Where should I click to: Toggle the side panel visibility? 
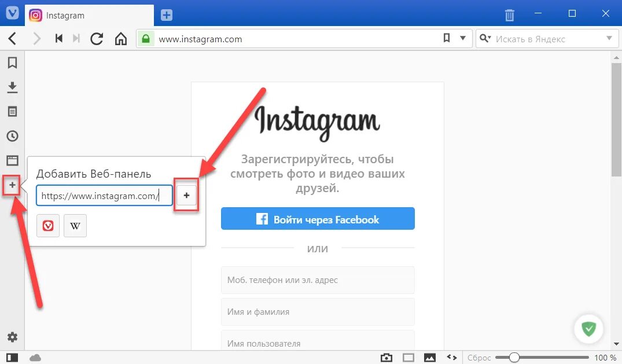tap(12, 358)
